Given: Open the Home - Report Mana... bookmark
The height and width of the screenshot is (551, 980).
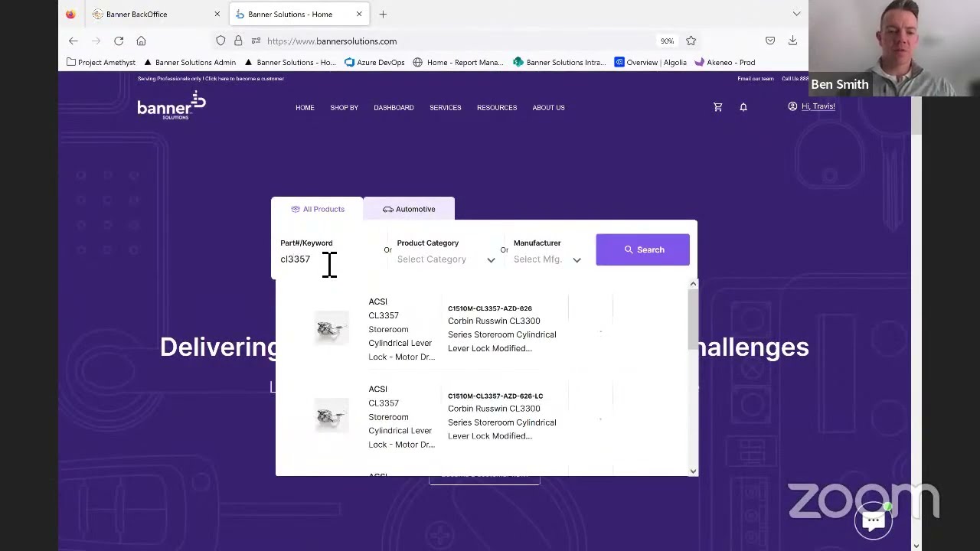Looking at the screenshot, I should click(458, 63).
